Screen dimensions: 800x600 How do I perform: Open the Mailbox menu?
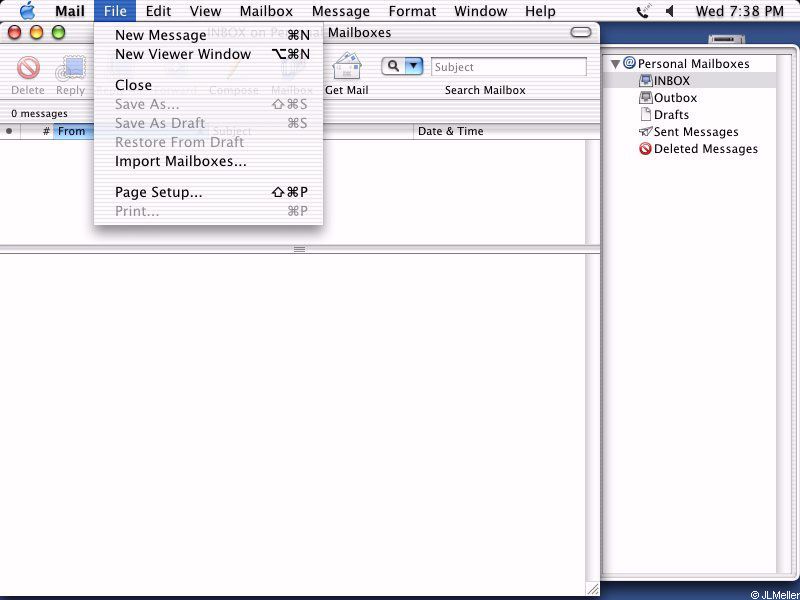coord(266,11)
